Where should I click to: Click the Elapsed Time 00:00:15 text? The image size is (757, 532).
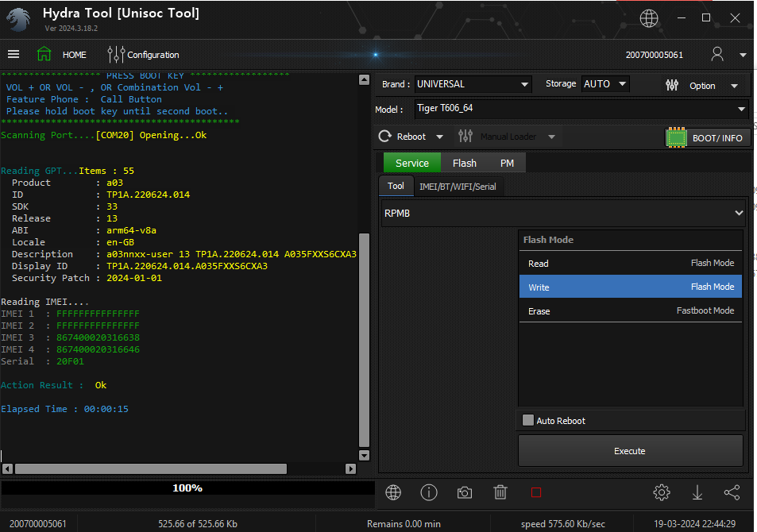[64, 409]
